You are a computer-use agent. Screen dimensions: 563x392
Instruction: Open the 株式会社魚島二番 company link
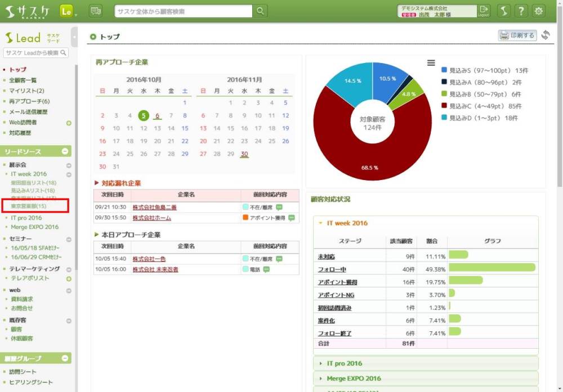154,208
